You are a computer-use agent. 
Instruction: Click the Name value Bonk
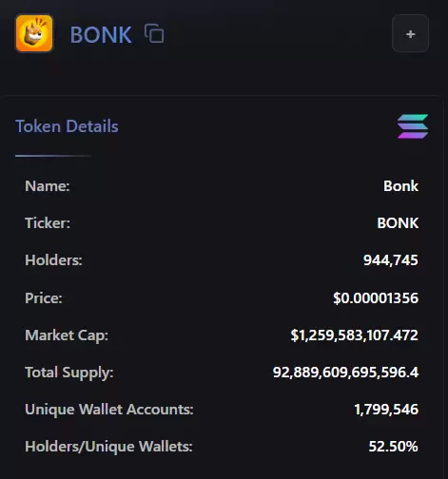pos(400,186)
